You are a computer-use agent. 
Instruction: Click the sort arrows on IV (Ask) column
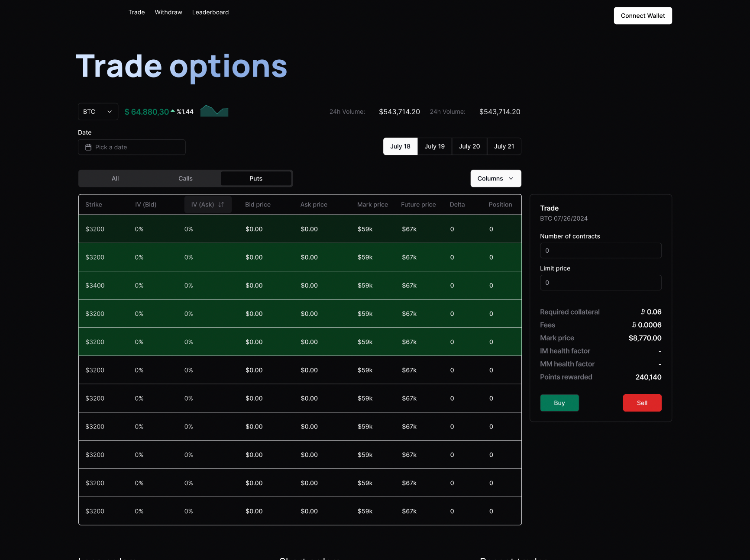click(x=221, y=204)
